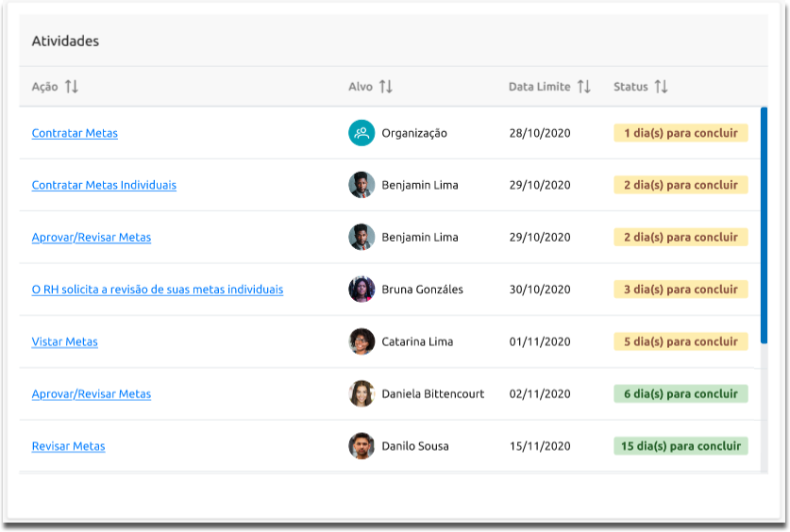Click the 1 dia(s) para concluir badge

(681, 133)
